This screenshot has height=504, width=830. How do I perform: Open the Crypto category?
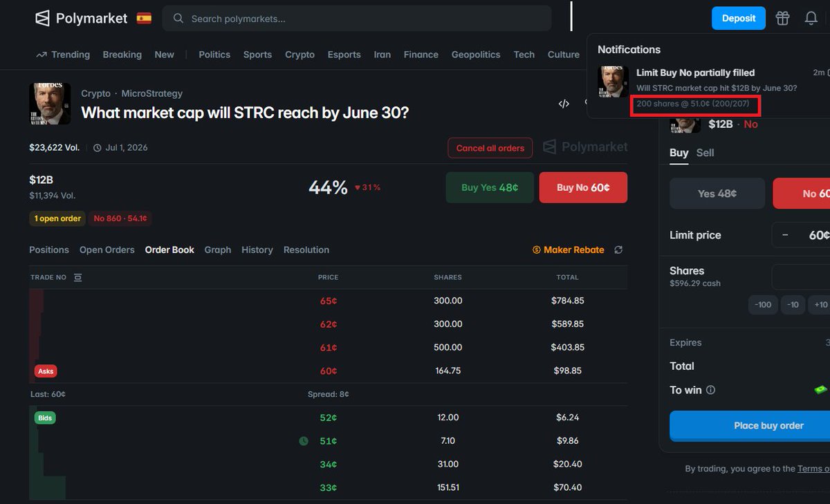[x=299, y=55]
